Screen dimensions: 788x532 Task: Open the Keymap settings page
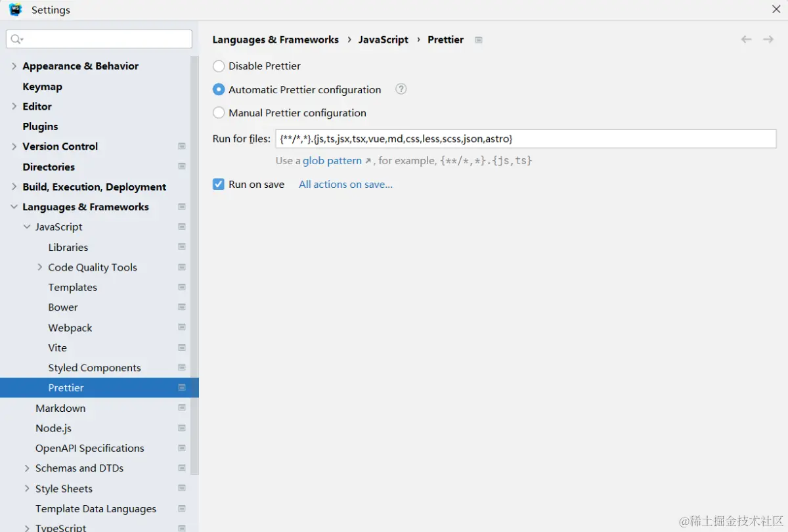42,87
